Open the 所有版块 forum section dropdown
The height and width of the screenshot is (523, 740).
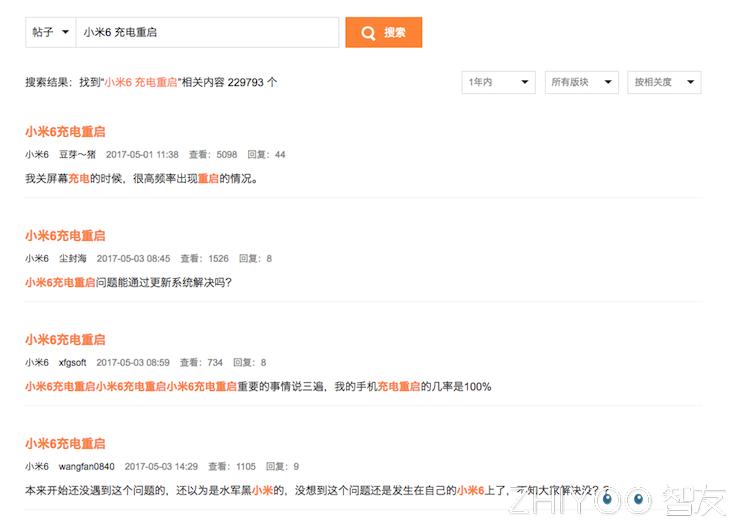click(581, 82)
